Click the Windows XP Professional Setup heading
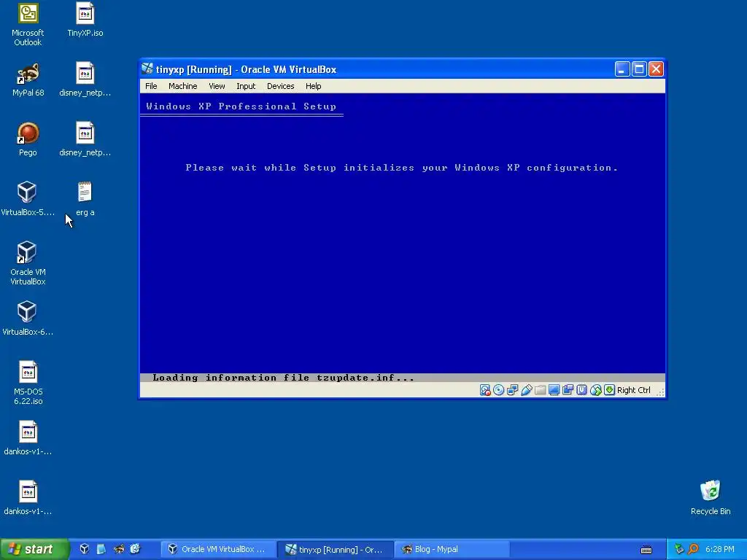The width and height of the screenshot is (747, 560). click(x=241, y=106)
